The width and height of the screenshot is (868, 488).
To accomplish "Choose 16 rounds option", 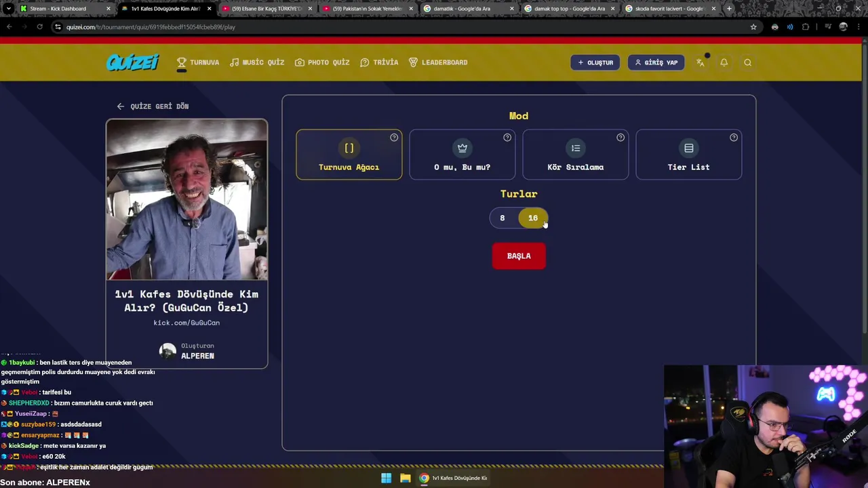I will pos(533,218).
